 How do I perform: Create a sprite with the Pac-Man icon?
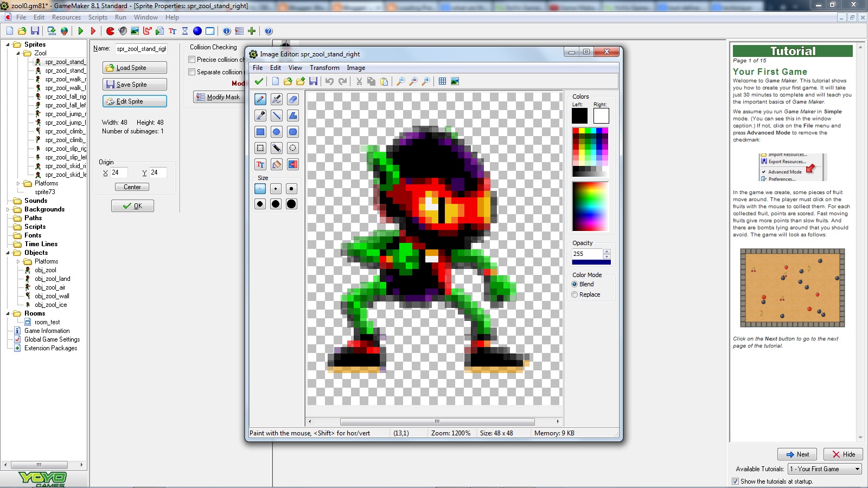pos(110,31)
